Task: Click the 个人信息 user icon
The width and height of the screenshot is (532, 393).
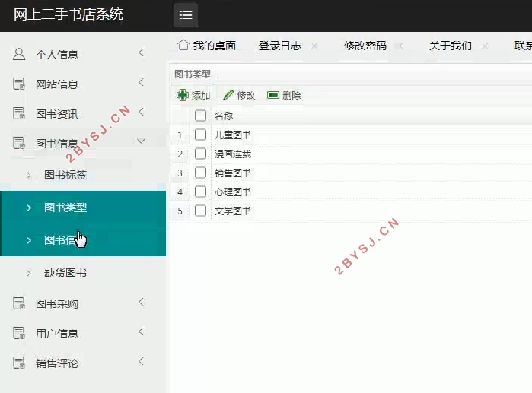Action: pos(19,54)
